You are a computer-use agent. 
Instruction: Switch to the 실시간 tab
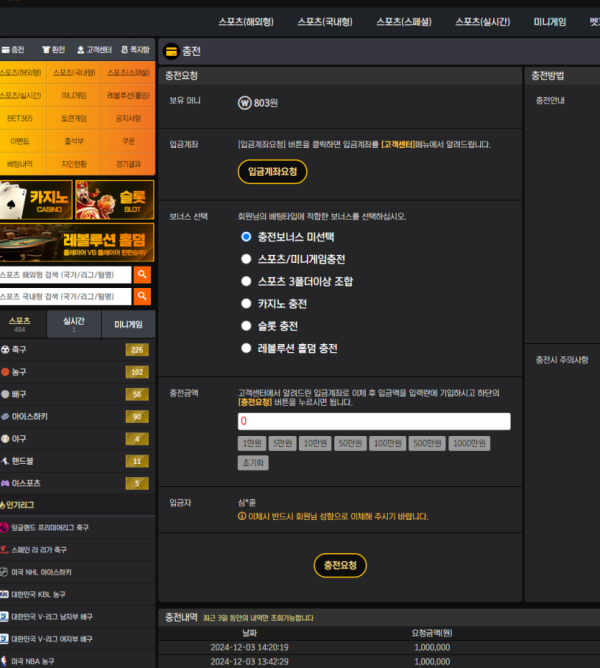click(74, 324)
